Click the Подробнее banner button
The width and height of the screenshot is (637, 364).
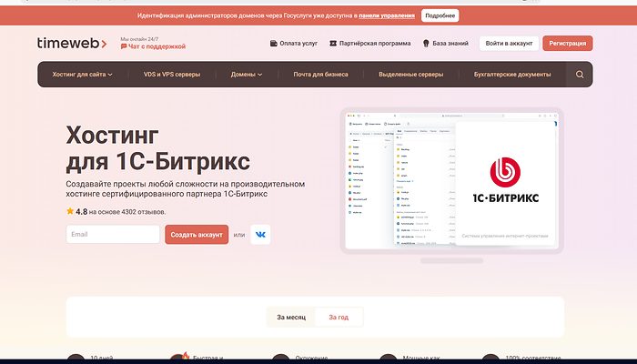click(440, 15)
